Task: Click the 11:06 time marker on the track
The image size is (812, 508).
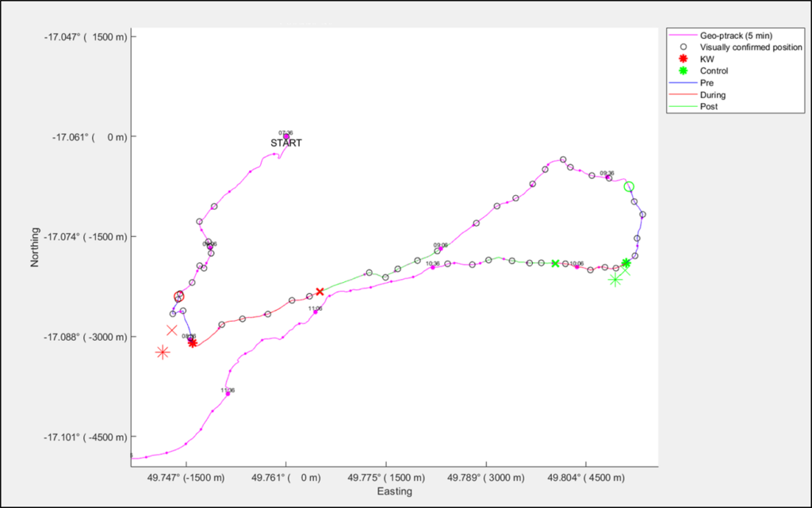Action: [316, 312]
